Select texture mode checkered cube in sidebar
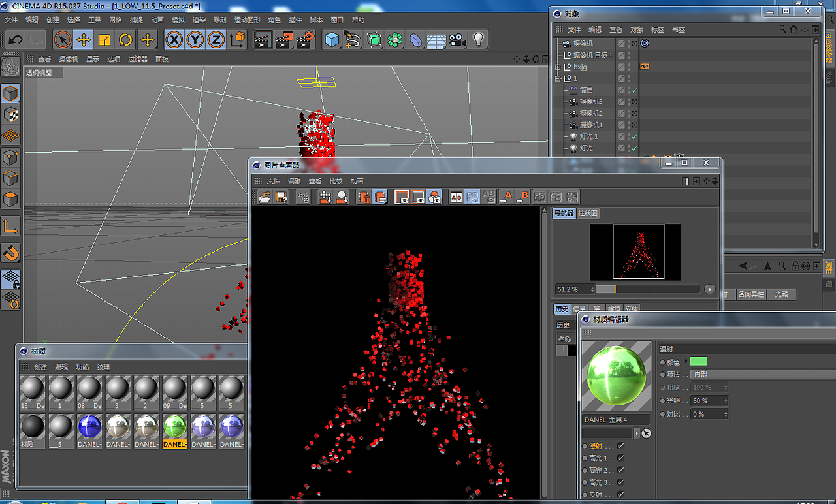 [10, 115]
